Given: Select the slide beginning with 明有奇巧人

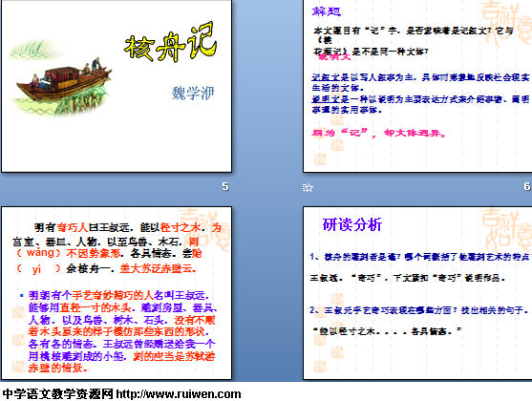Looking at the screenshot, I should (117, 293).
